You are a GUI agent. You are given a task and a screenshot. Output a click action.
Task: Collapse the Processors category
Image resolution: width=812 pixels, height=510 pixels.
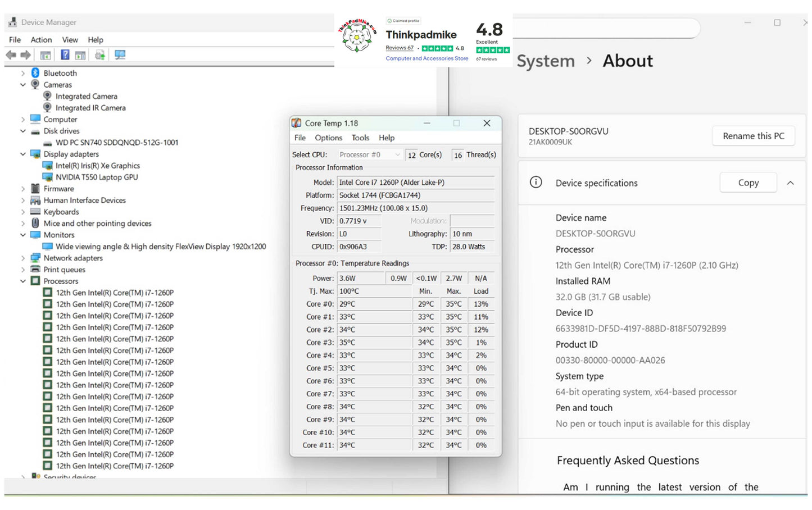[x=23, y=281]
